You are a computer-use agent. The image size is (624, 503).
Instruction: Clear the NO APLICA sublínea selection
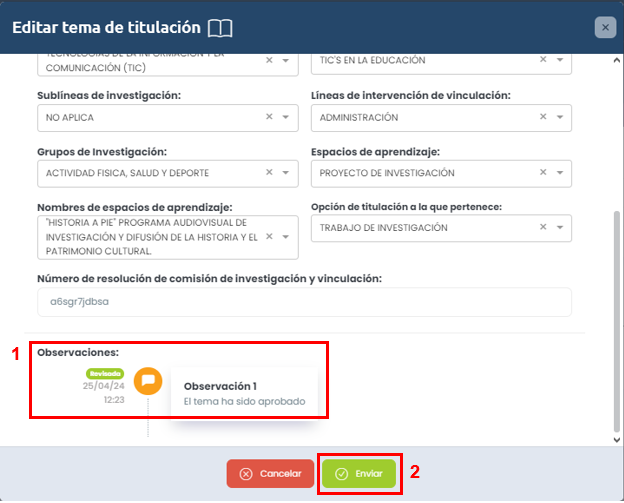click(269, 117)
